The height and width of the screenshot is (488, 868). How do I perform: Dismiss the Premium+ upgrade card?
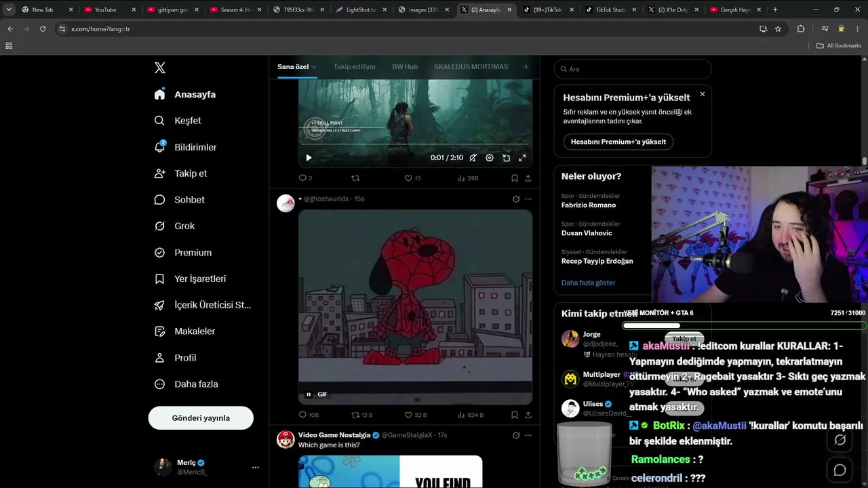[x=703, y=94]
